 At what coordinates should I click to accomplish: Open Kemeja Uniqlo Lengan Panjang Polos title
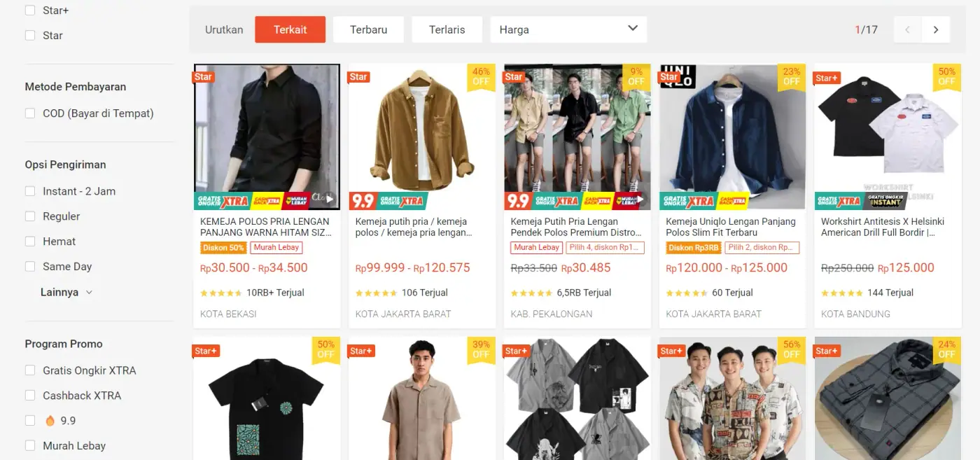pyautogui.click(x=731, y=227)
